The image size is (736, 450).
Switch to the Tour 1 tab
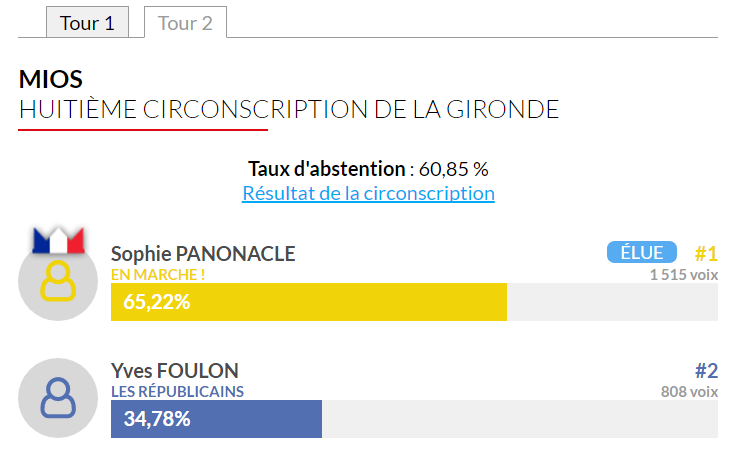[x=87, y=22]
